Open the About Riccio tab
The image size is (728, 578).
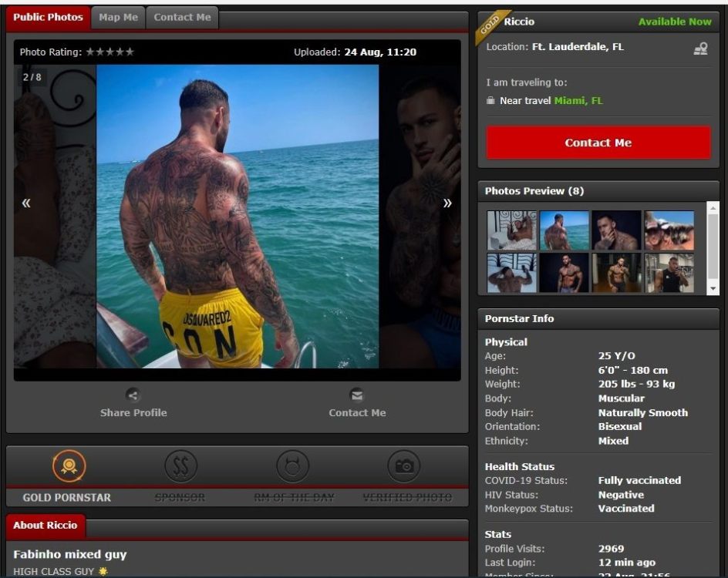click(45, 526)
